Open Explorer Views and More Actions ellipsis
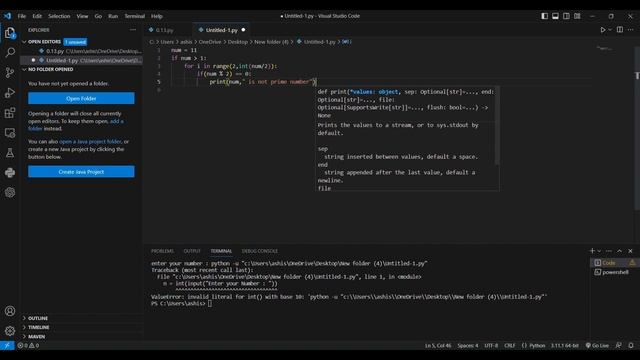Image resolution: width=640 pixels, height=360 pixels. click(x=133, y=30)
